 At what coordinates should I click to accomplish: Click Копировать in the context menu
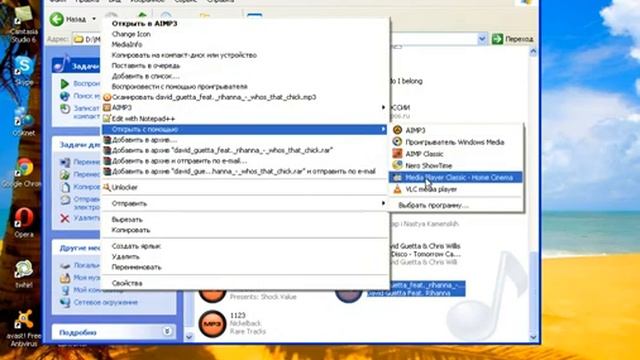point(244,230)
